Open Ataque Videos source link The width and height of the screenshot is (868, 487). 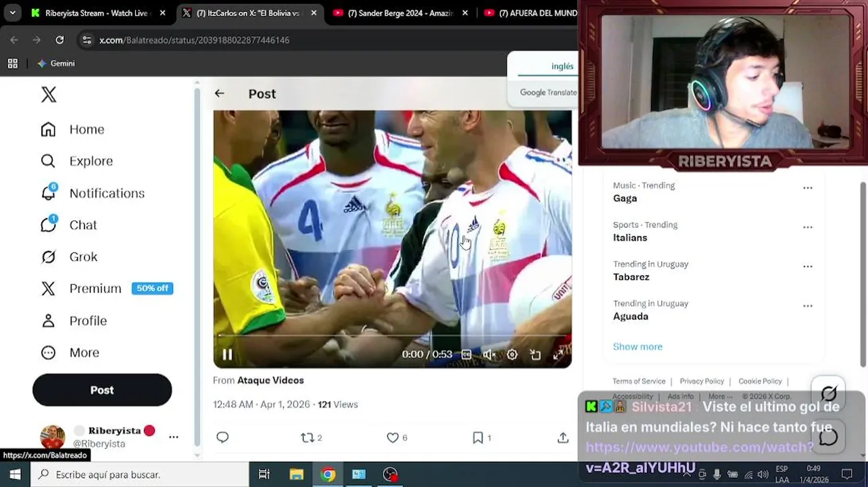point(270,380)
